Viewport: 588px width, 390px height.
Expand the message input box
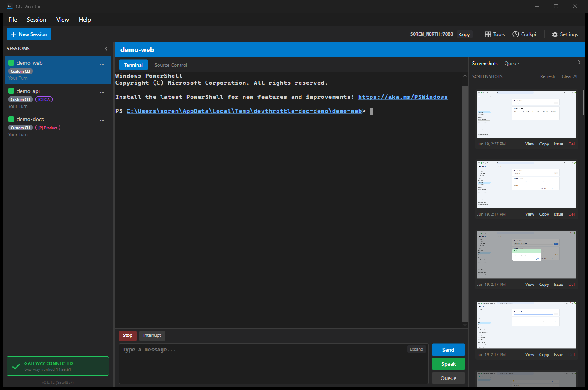(416, 349)
